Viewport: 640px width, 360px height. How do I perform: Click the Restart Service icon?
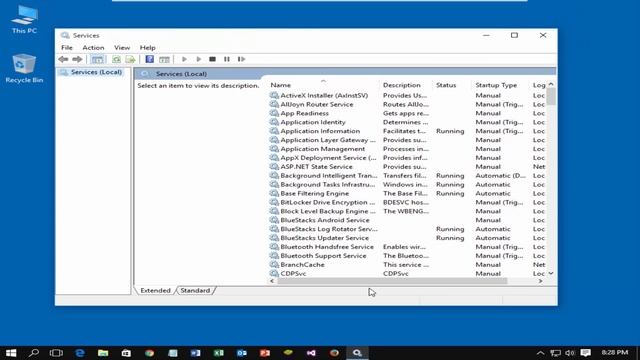(x=241, y=59)
